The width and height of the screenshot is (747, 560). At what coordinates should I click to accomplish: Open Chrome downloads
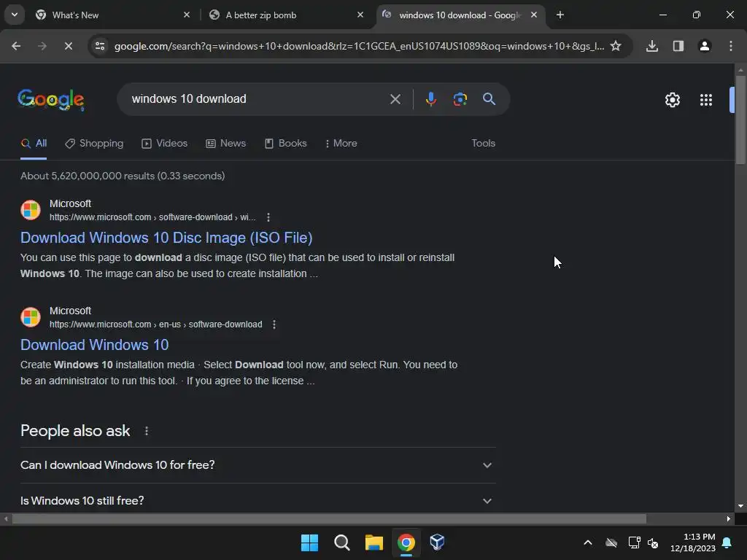(x=651, y=46)
